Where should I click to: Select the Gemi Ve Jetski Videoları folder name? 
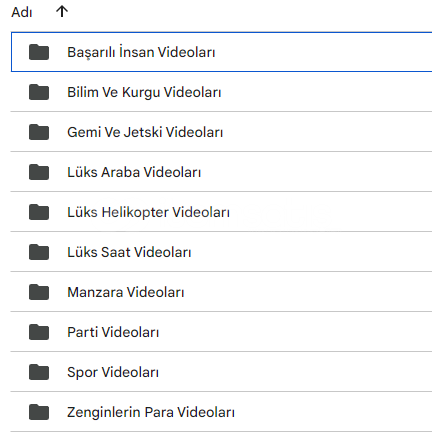[145, 132]
